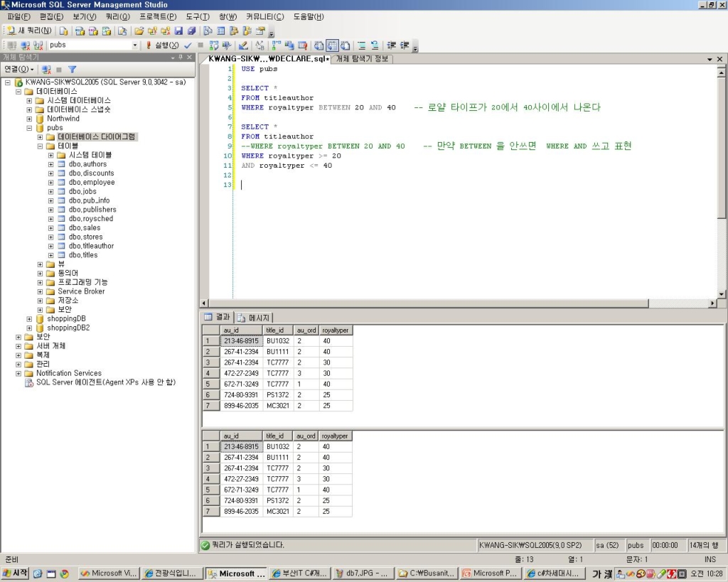The image size is (728, 582).
Task: Click the taskbar clock showing 오전 10:28
Action: [706, 573]
